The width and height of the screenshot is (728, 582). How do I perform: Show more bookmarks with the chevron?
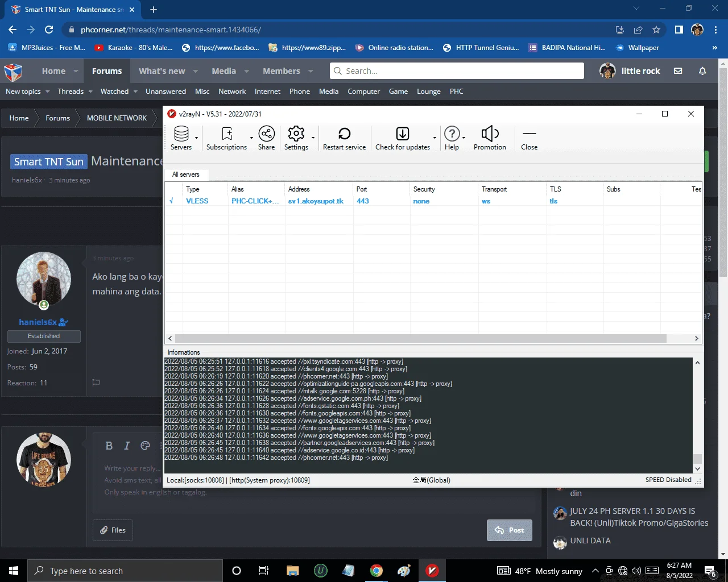point(715,48)
